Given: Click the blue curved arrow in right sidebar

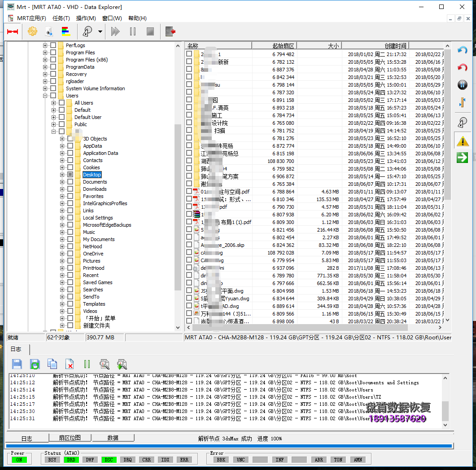Looking at the screenshot, I should pos(462,50).
